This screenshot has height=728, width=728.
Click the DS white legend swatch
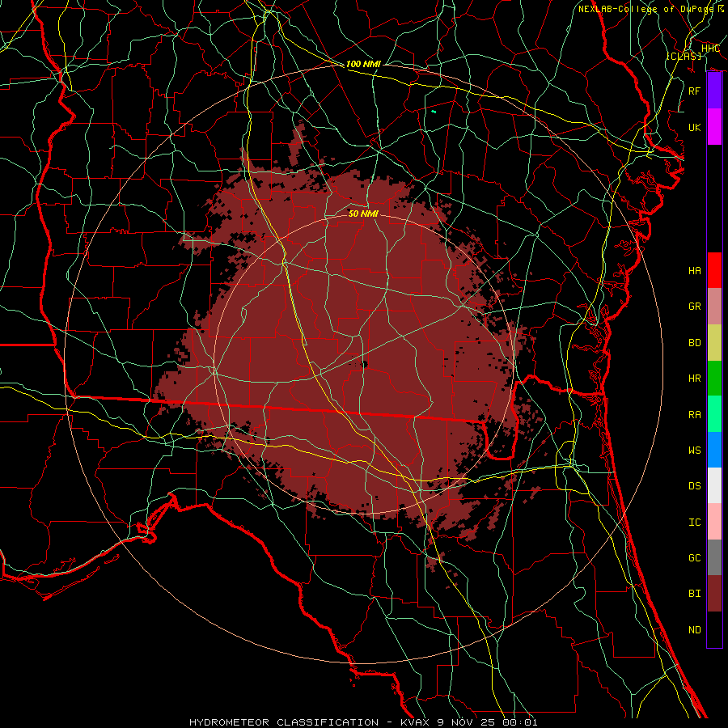tap(714, 485)
